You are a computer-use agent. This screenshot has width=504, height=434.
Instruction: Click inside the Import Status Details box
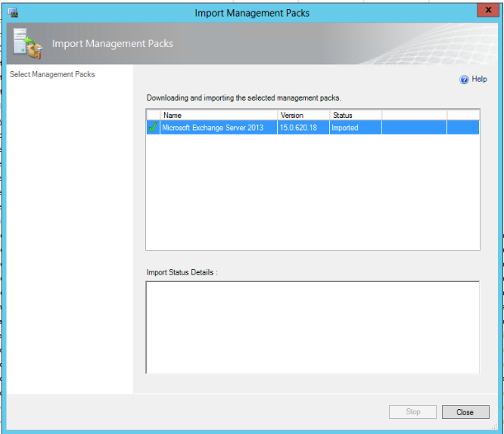point(312,327)
